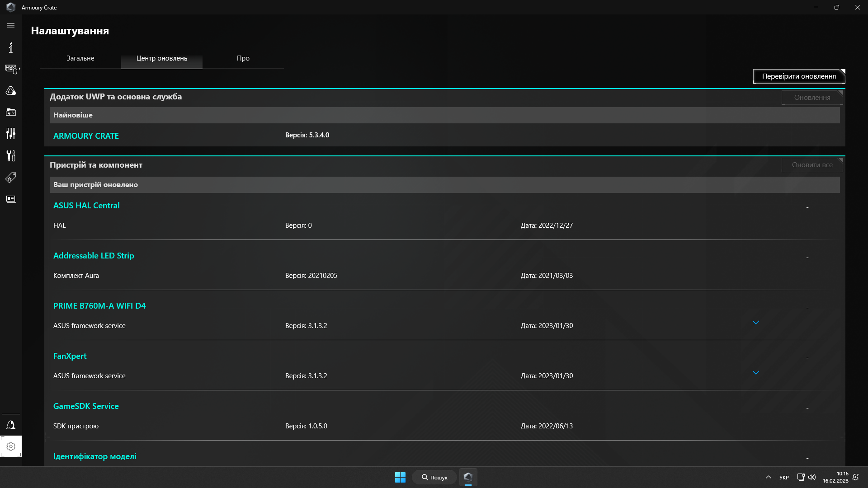Click Версія: 5.3.4.0 text

307,135
